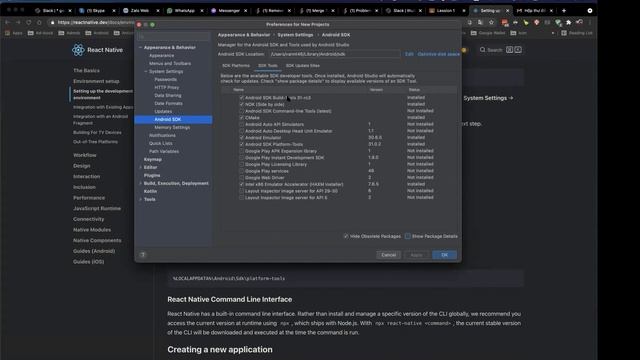This screenshot has height=360, width=640.
Task: Close the Skype browser tab
Action: click(x=113, y=11)
